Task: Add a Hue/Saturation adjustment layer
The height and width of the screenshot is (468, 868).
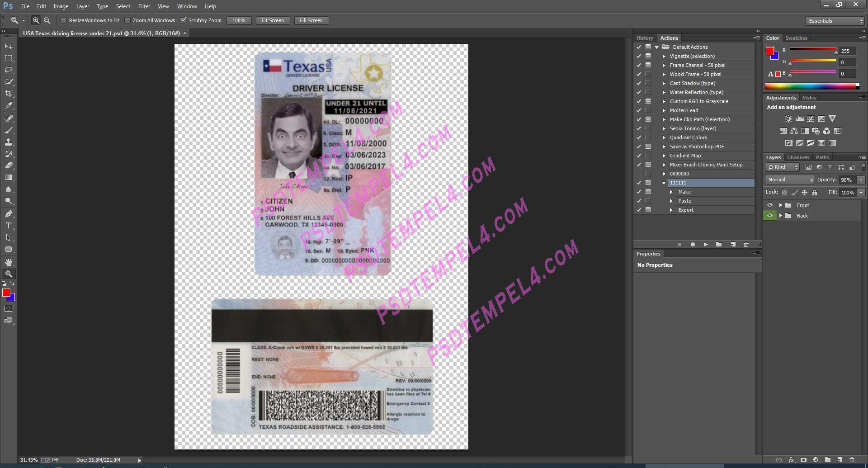Action: tap(783, 131)
